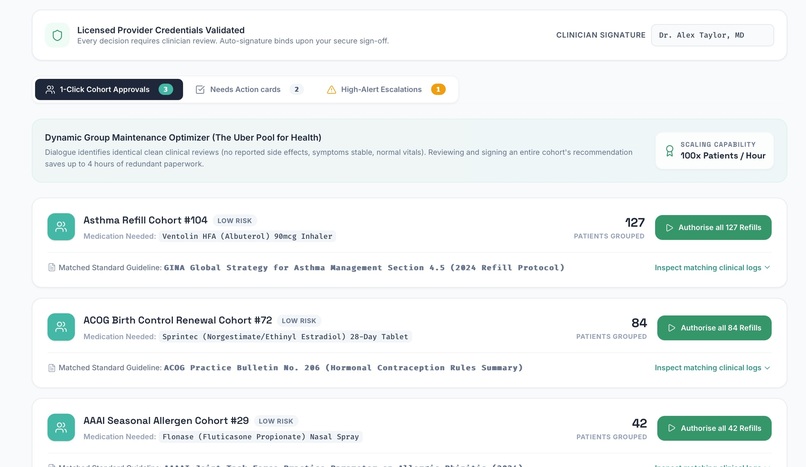Expand clinical logs for ACOG Birth Control Cohort #72
Viewport: 806px width, 467px height.
click(x=712, y=368)
